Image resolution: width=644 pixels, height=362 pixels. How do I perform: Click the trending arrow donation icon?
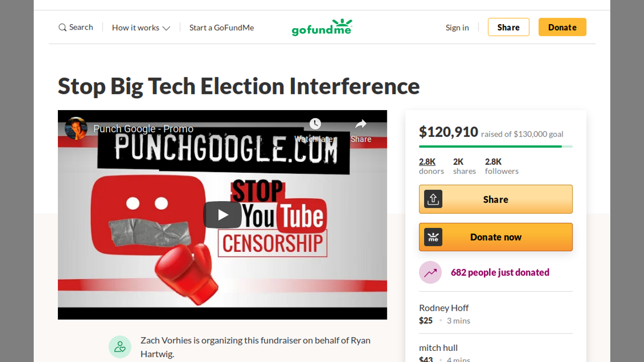tap(430, 273)
